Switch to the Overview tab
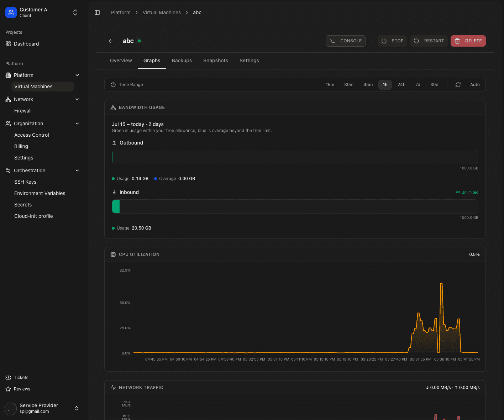Viewport: 504px width, 420px height. [121, 61]
